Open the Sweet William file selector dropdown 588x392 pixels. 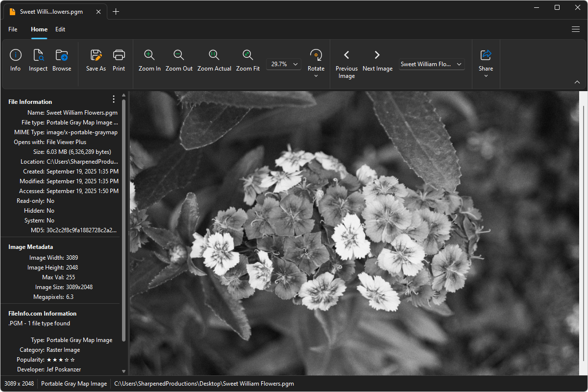432,64
